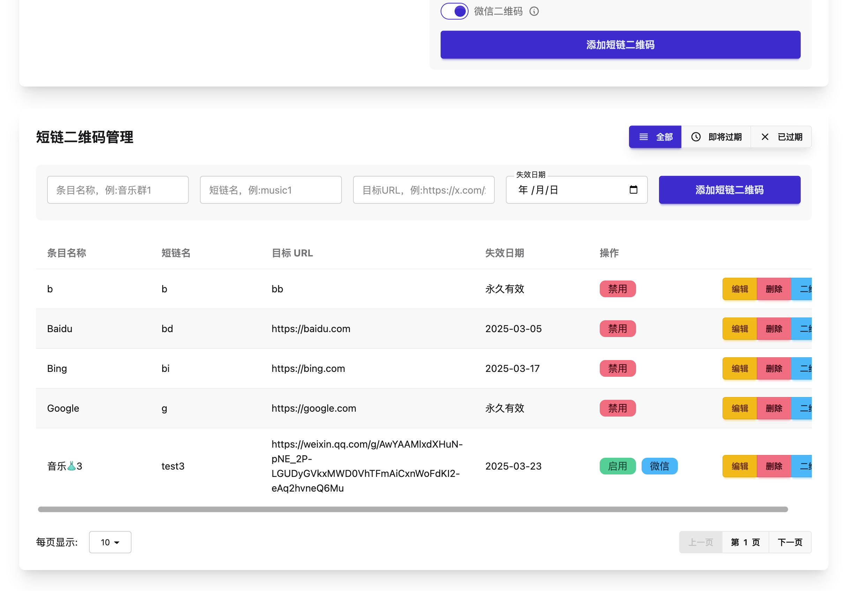Click 启用 status badge on test3 row
Viewport: 868px width, 591px height.
coord(618,466)
